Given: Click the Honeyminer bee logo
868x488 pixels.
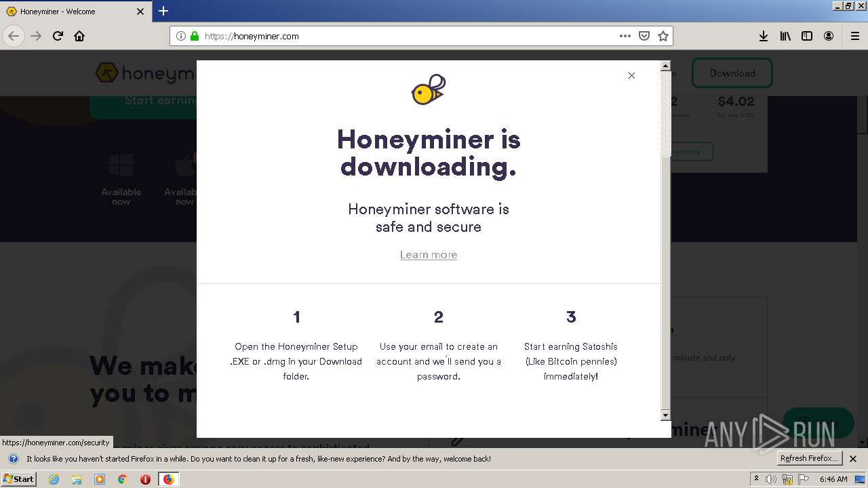Looking at the screenshot, I should pos(429,89).
